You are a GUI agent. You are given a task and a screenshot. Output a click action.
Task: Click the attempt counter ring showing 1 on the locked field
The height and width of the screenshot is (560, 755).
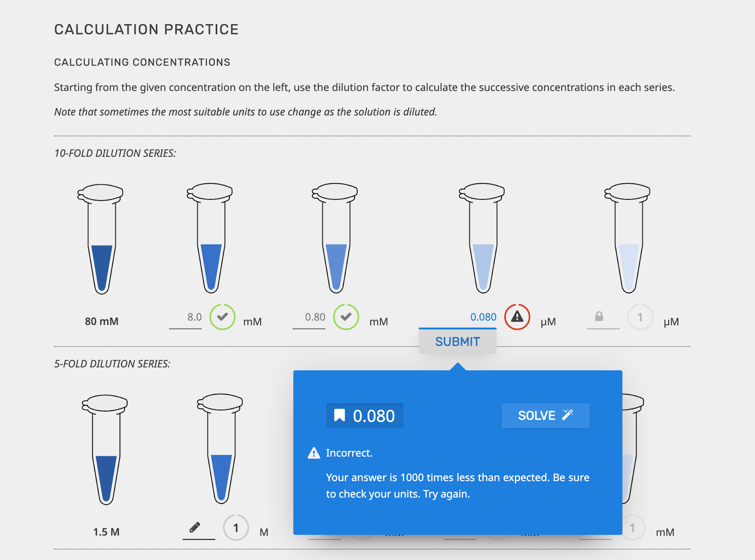tap(639, 316)
